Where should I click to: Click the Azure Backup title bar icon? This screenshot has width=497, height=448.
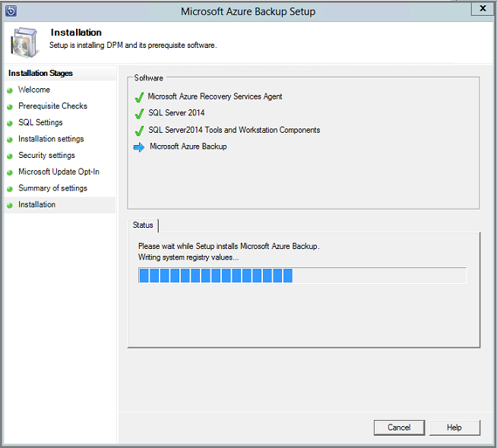tap(9, 11)
